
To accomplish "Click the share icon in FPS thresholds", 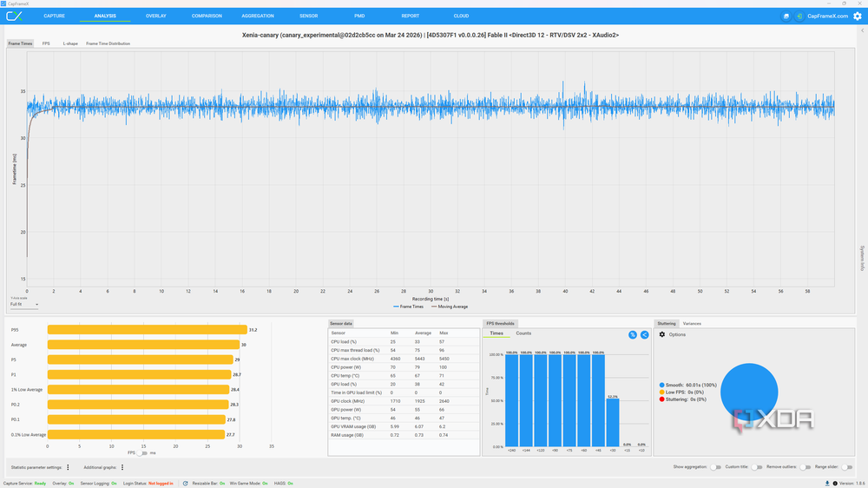I will [x=644, y=334].
